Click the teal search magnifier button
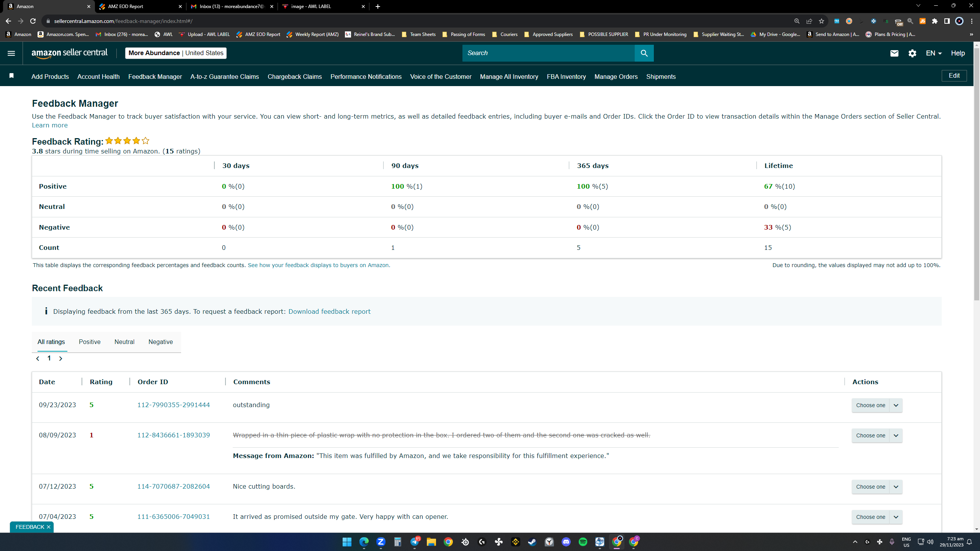This screenshot has height=551, width=980. click(644, 53)
